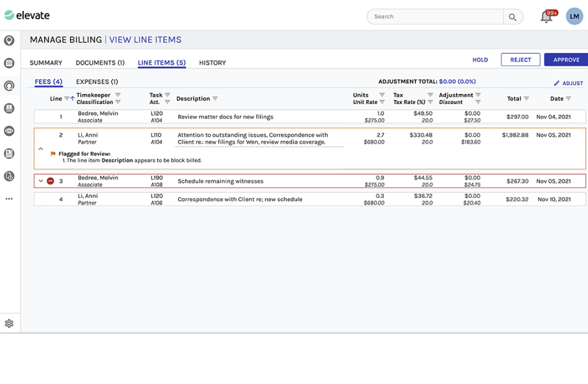Filter the Description column
The width and height of the screenshot is (588, 384).
click(215, 99)
